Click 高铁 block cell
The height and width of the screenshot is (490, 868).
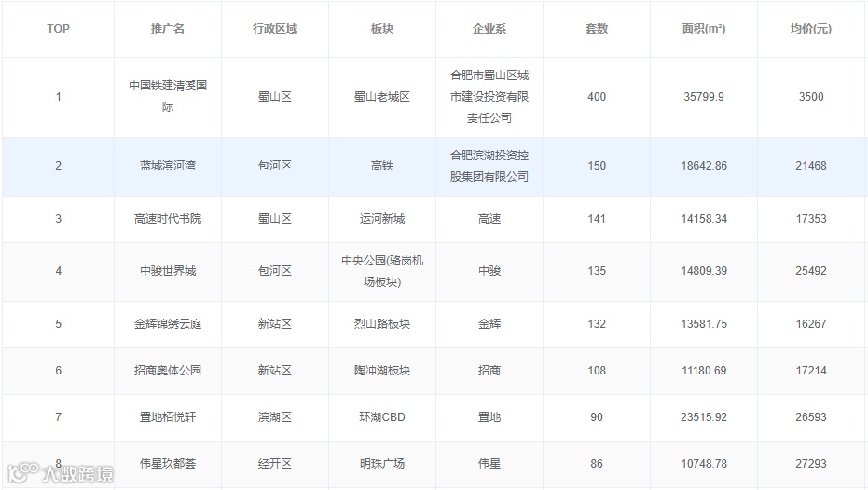382,166
